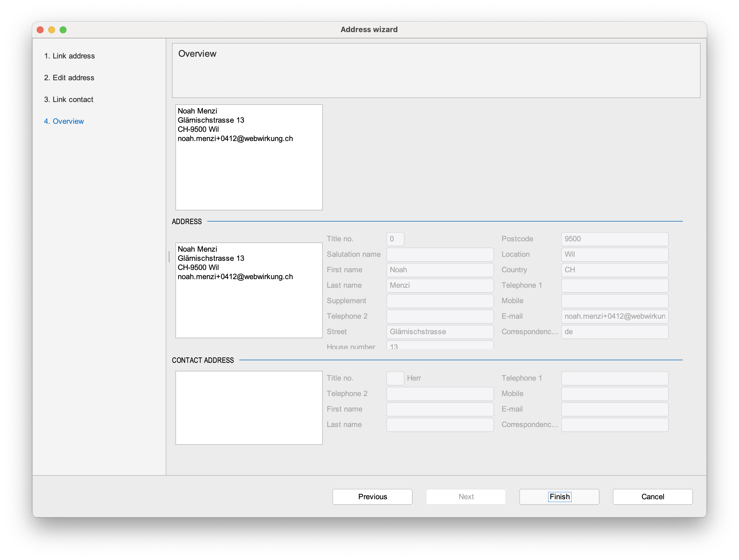Click the Finish button
The width and height of the screenshot is (739, 560).
pyautogui.click(x=559, y=497)
